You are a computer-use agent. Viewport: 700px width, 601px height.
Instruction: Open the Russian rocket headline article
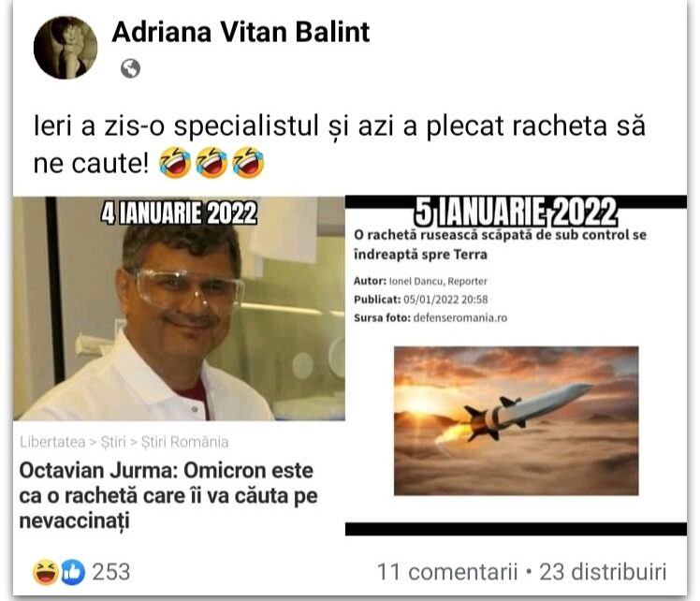[x=500, y=244]
